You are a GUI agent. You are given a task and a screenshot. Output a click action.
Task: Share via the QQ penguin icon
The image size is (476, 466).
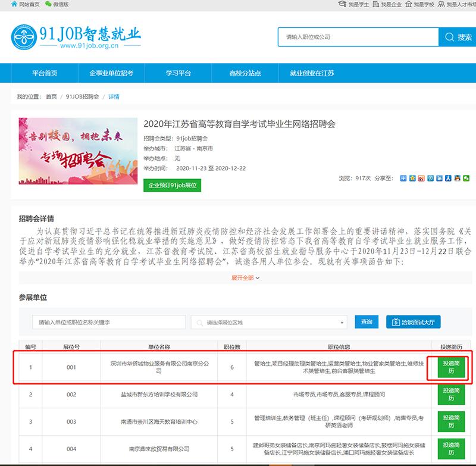coord(458,178)
